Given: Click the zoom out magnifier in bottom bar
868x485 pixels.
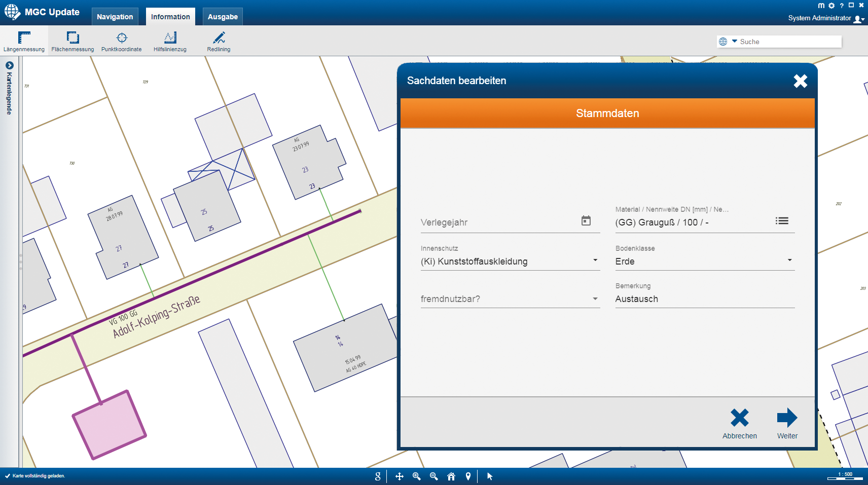Looking at the screenshot, I should [x=434, y=476].
